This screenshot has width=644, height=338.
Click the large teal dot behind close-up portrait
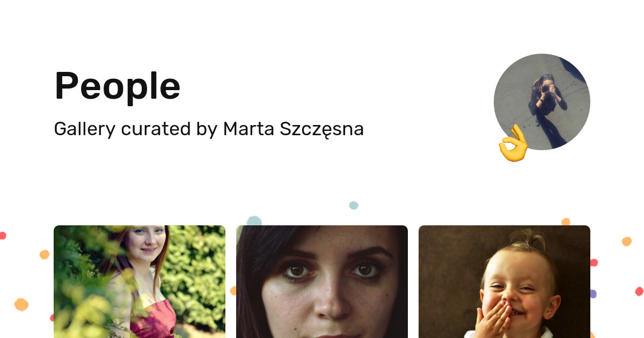(254, 221)
